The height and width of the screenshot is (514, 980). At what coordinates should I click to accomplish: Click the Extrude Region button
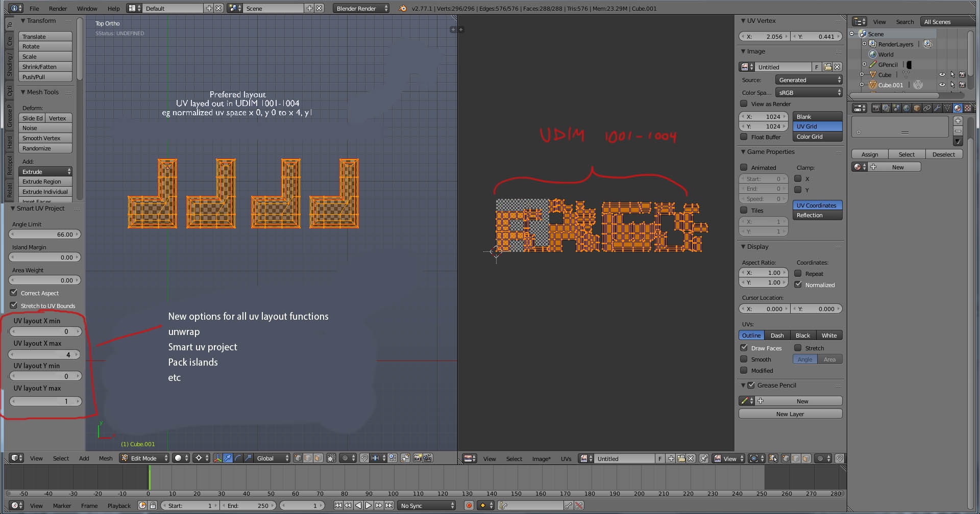(45, 182)
